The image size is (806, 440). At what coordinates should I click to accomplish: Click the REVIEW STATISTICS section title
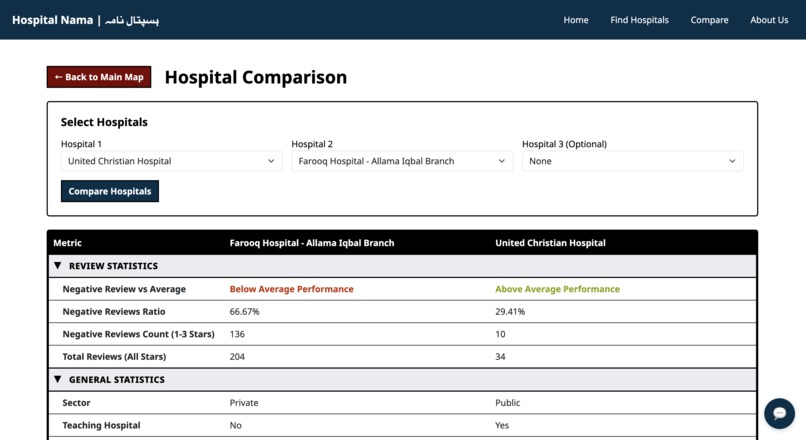click(113, 266)
